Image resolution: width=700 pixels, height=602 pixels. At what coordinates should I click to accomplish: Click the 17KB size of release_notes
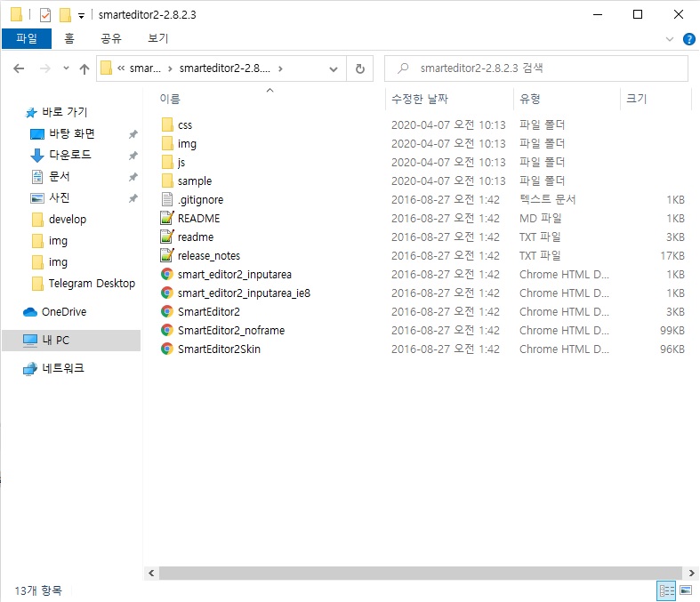coord(672,256)
